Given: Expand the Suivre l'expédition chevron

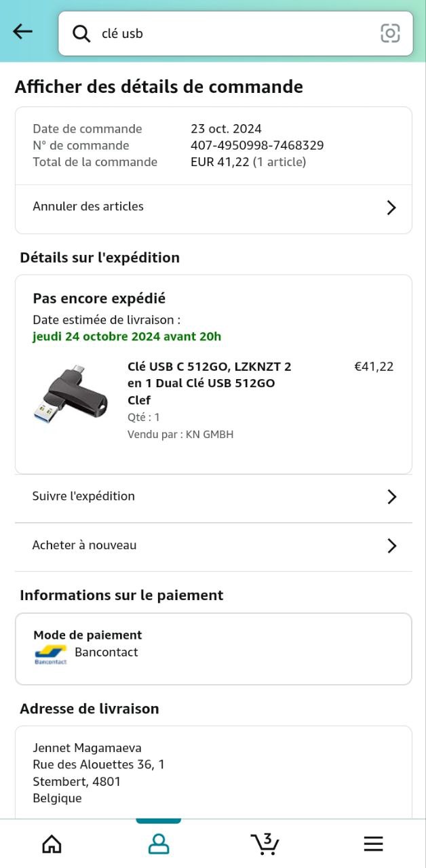Looking at the screenshot, I should point(391,497).
